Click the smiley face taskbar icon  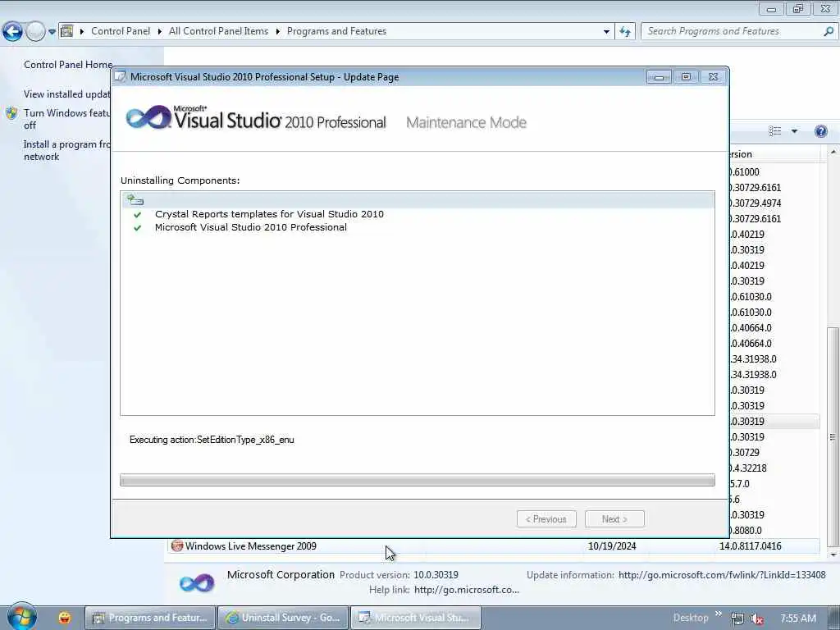65,618
